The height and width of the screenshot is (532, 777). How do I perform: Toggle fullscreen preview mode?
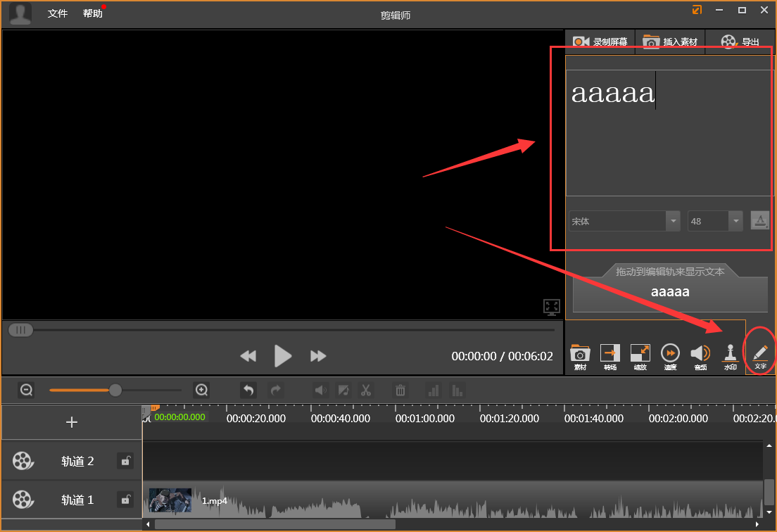point(551,307)
